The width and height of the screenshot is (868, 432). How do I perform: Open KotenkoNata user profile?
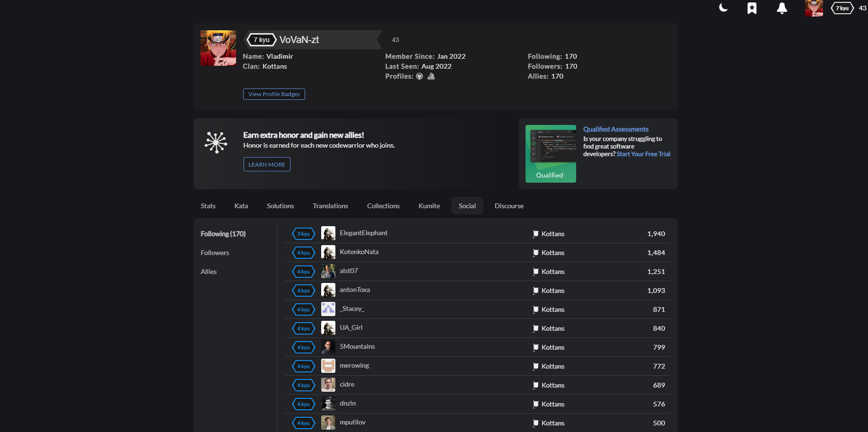(359, 252)
